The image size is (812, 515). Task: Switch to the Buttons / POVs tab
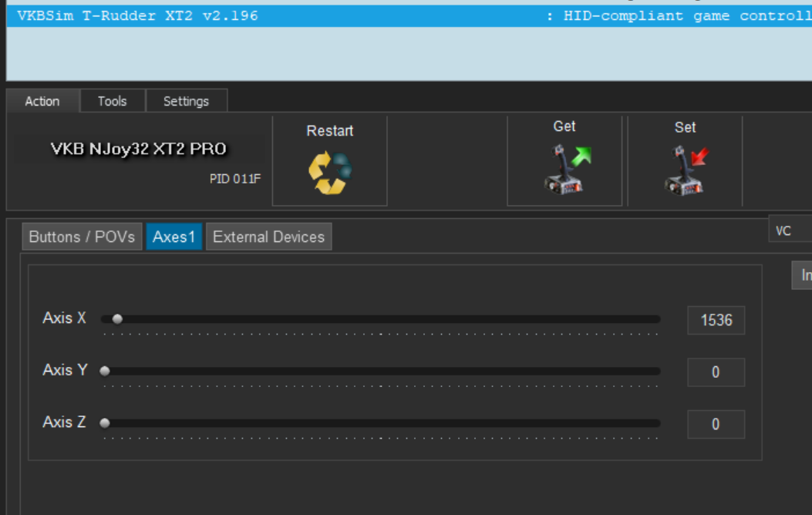point(82,237)
